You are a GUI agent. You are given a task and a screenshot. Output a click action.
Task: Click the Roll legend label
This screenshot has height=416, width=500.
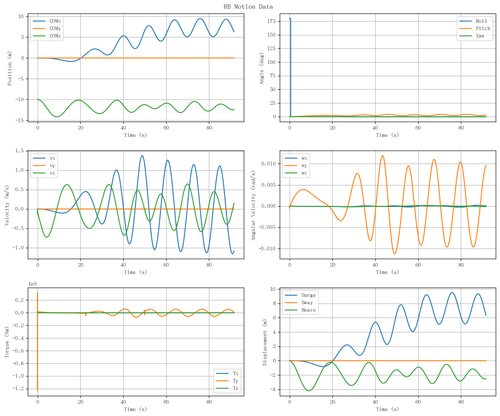(482, 21)
